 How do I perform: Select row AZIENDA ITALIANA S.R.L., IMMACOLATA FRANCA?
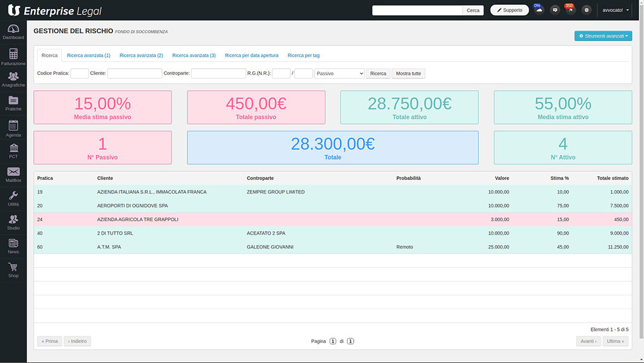tap(333, 192)
